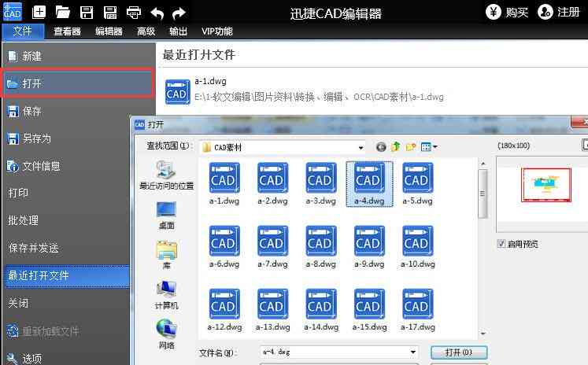Click the CAD application logo icon

point(13,11)
